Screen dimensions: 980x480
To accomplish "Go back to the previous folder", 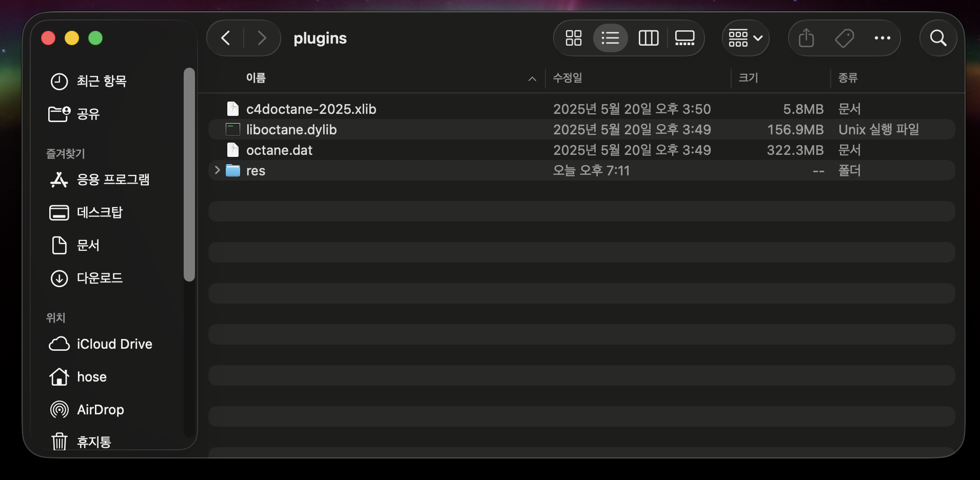I will point(225,38).
